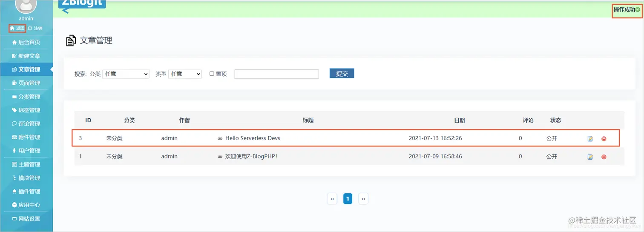Open link icon for Hello Serverless Devs
Viewport: 644px width, 232px height.
[x=220, y=139]
